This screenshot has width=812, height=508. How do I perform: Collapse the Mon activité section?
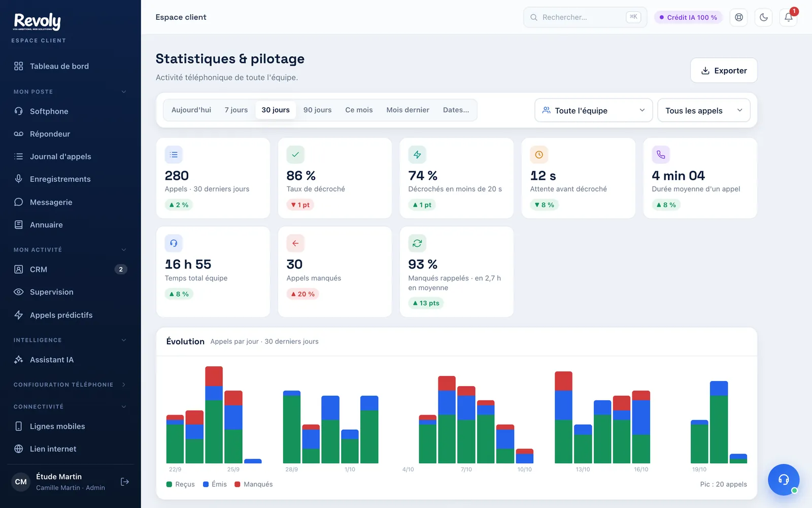pyautogui.click(x=124, y=250)
